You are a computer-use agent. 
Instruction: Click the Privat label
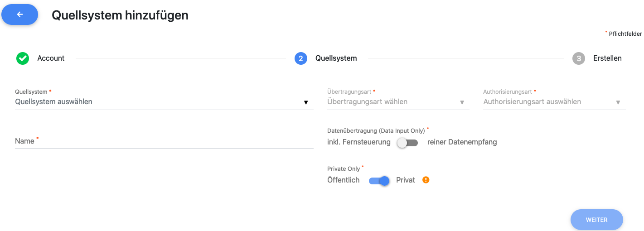point(405,180)
